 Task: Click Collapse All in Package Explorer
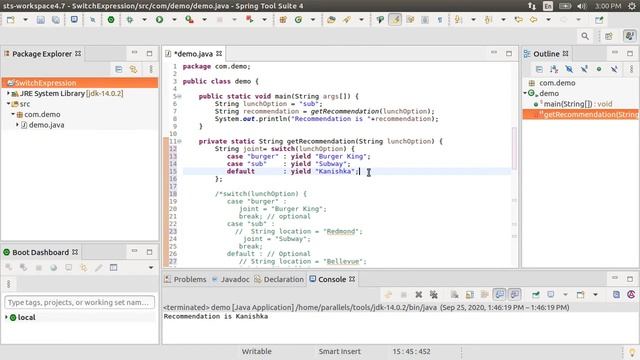(x=118, y=69)
